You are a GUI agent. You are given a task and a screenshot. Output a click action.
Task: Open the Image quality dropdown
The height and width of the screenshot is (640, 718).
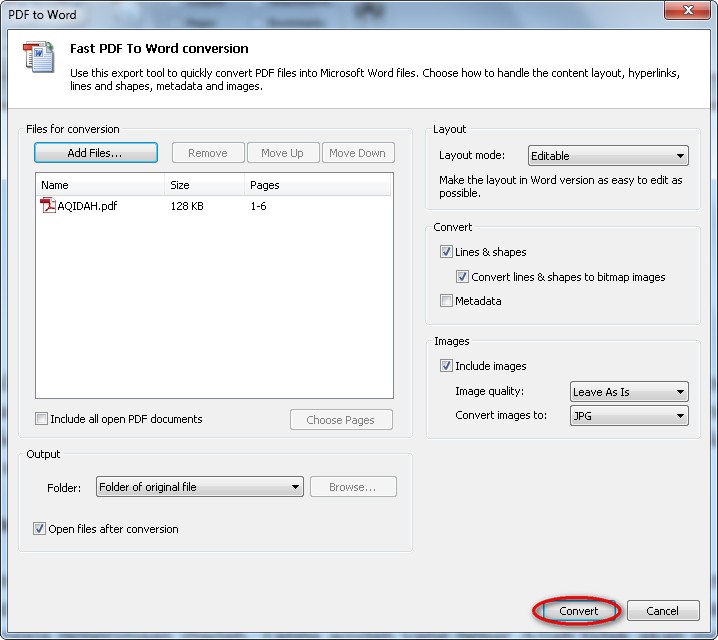point(629,392)
